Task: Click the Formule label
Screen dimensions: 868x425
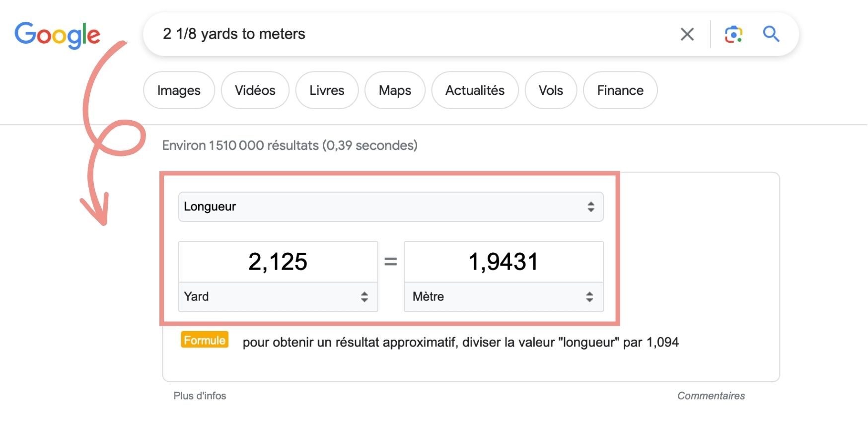Action: click(205, 340)
